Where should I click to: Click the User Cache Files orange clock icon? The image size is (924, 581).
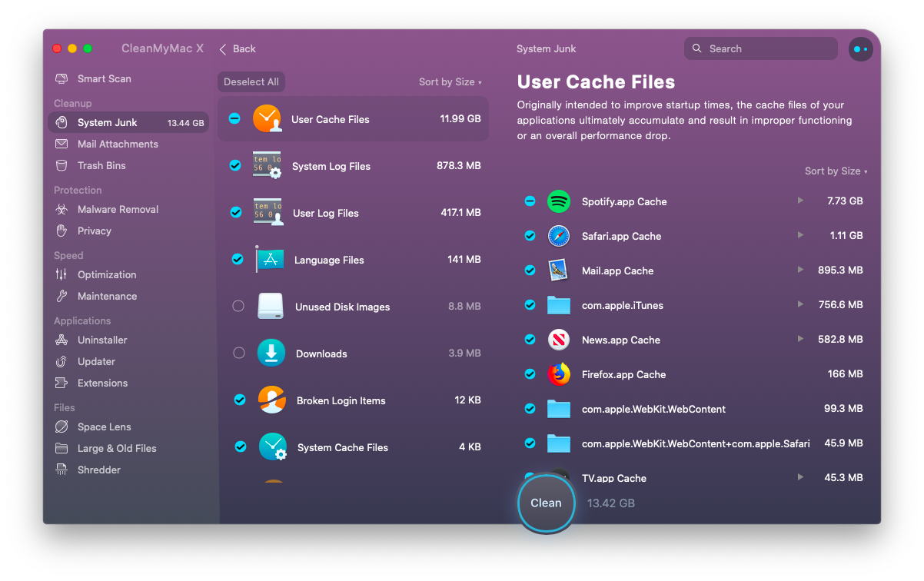pos(268,118)
